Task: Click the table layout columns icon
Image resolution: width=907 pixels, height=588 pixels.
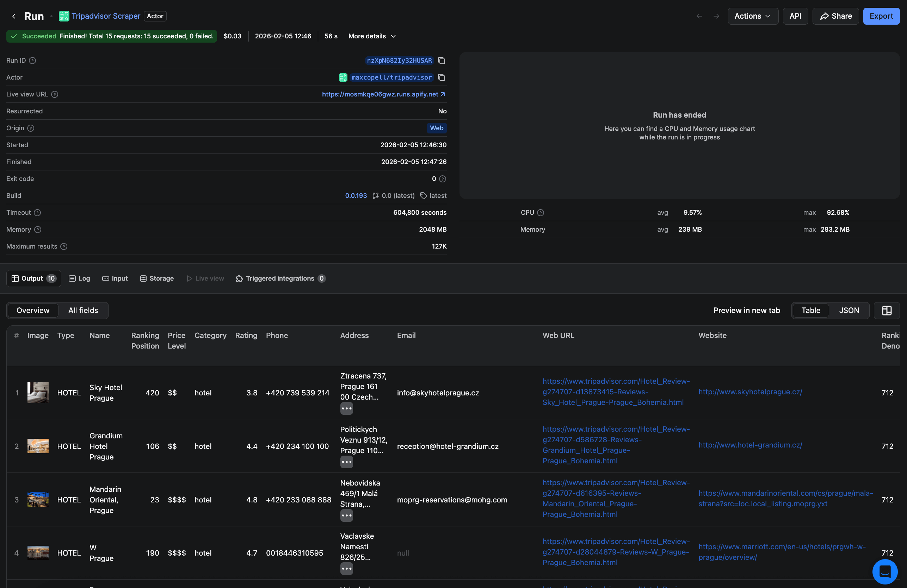Action: [x=887, y=311]
